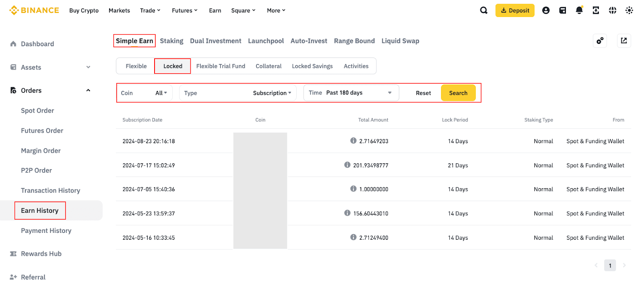
Task: Open the notifications bell
Action: [579, 10]
